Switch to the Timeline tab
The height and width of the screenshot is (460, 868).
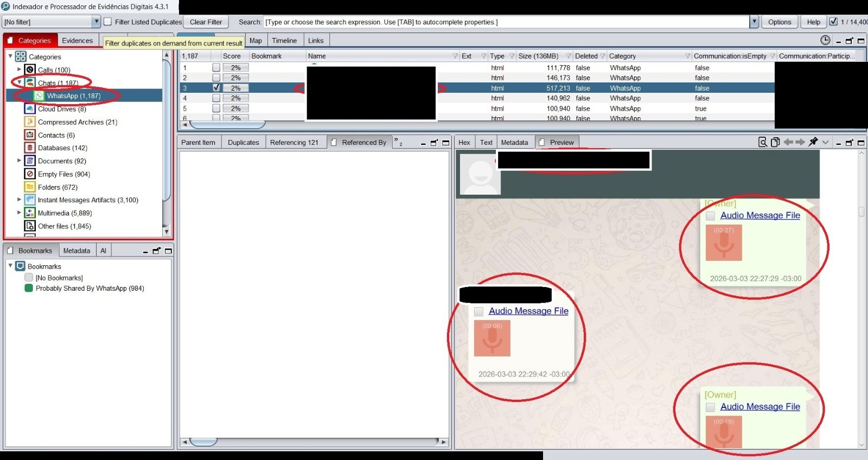[x=284, y=41]
